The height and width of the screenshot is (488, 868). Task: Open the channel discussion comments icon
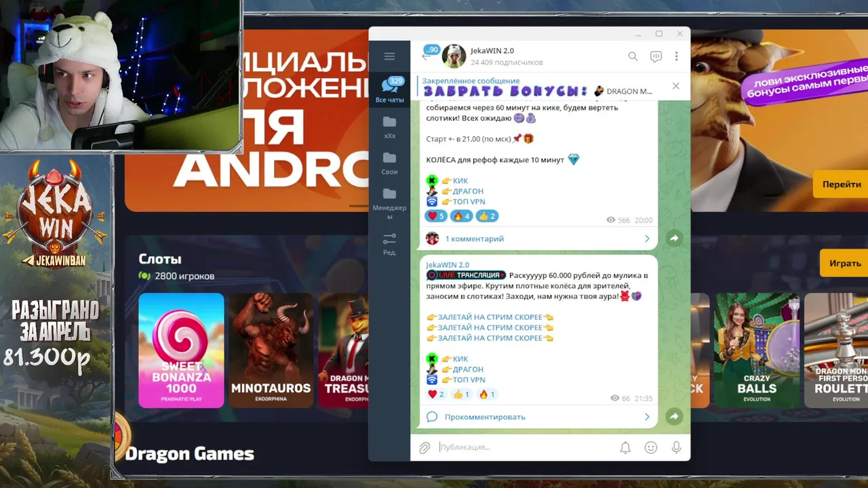[656, 56]
